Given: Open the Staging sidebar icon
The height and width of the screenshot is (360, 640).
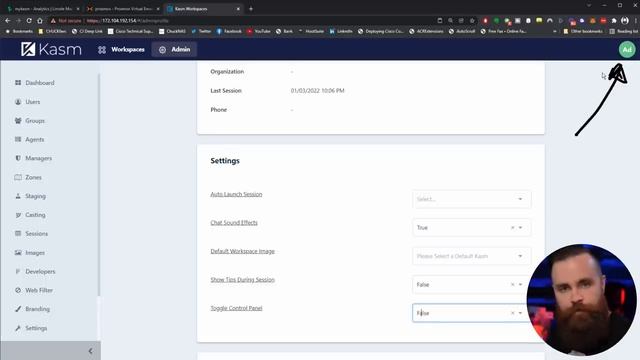Looking at the screenshot, I should point(18,196).
